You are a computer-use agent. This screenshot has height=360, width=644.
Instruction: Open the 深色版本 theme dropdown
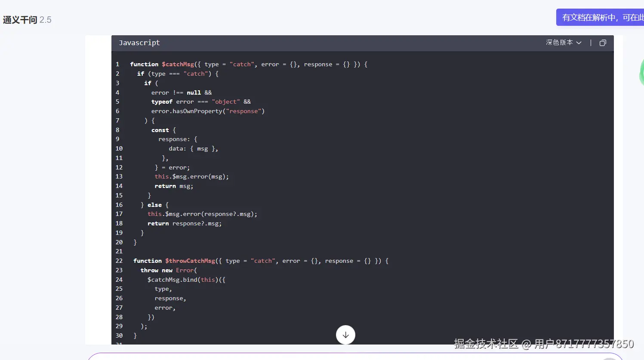point(564,43)
